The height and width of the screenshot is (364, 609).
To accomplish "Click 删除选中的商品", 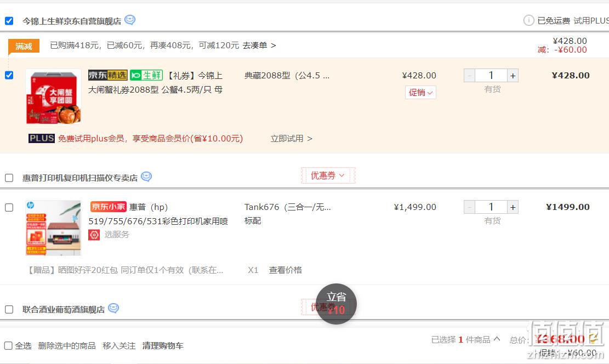I will pos(67,346).
